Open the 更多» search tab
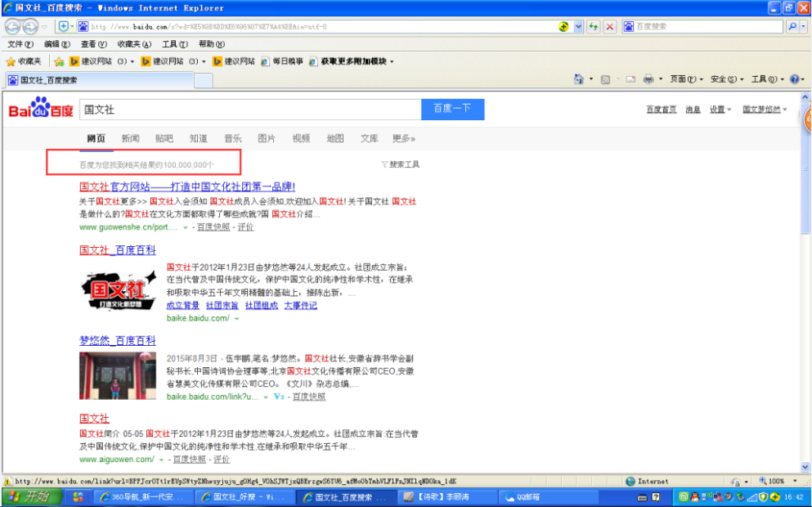Viewport: 812px width, 507px height. pyautogui.click(x=404, y=138)
